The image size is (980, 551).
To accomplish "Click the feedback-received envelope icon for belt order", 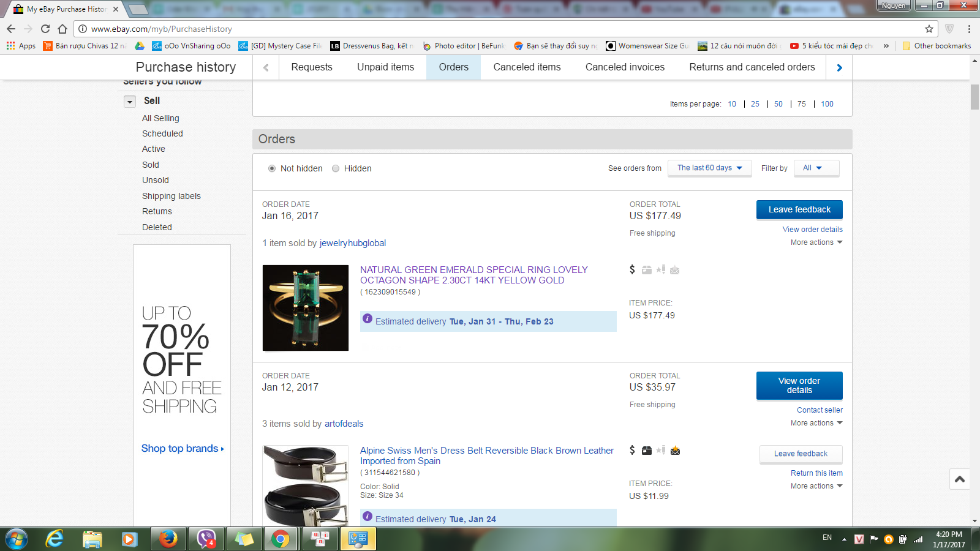I will [x=675, y=451].
